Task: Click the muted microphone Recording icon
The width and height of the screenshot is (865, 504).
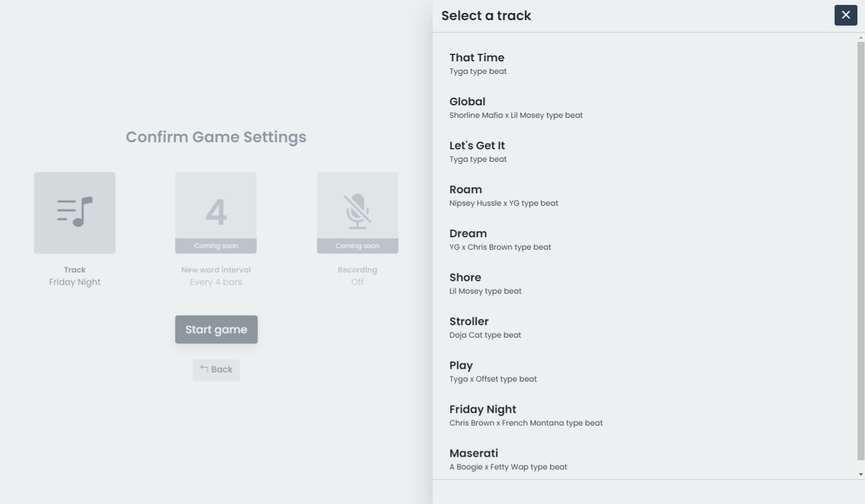Action: point(358,211)
